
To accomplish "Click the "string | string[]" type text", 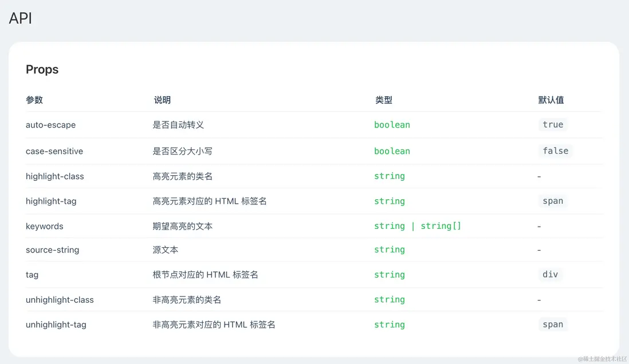I will pos(418,226).
